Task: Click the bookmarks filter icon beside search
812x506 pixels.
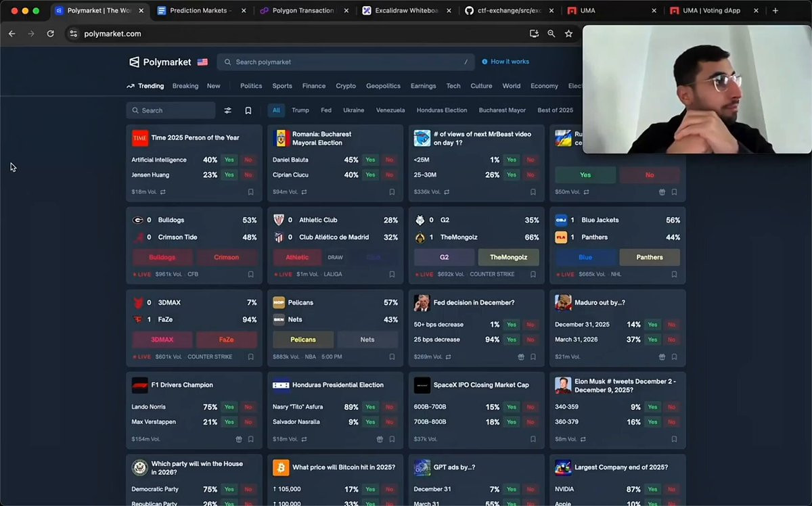Action: point(248,110)
